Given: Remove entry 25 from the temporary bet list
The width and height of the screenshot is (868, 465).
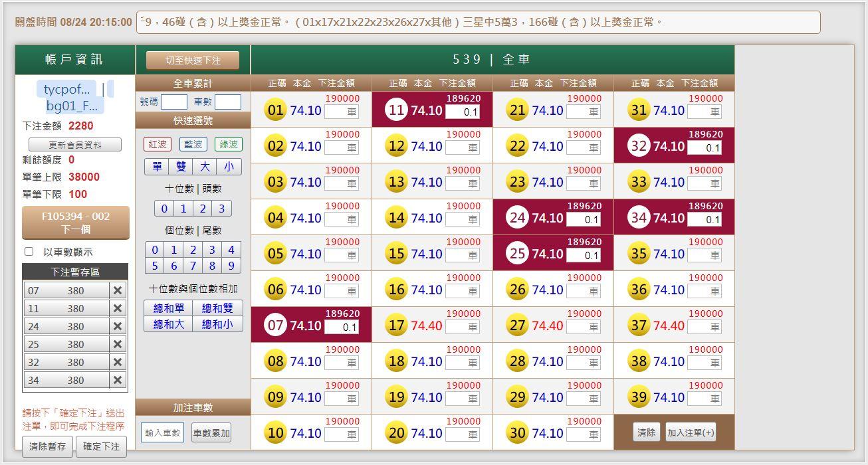Looking at the screenshot, I should click(118, 344).
